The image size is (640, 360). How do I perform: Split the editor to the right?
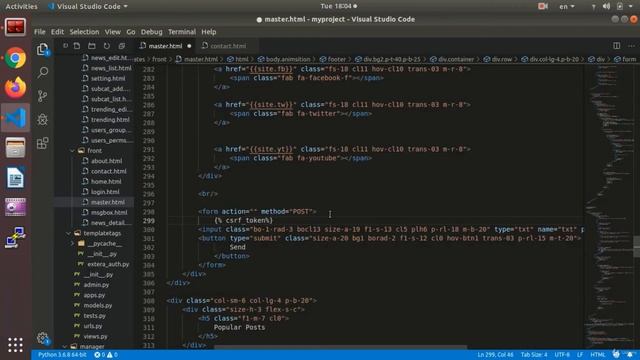click(616, 46)
